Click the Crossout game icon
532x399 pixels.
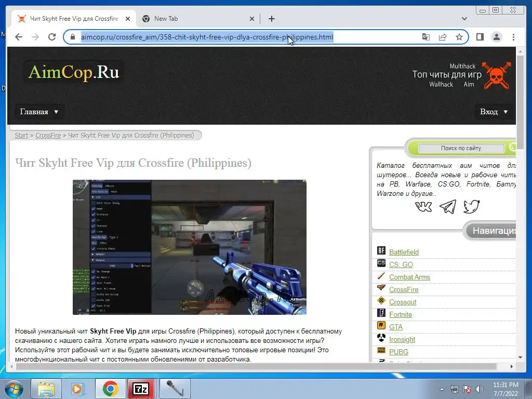[381, 301]
